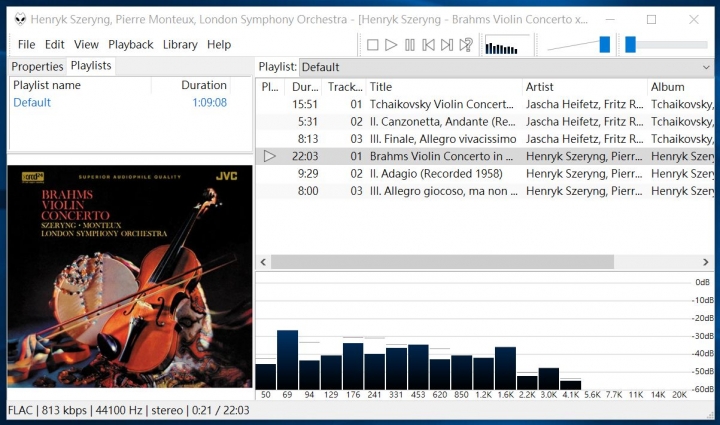Viewport: 720px width, 425px height.
Task: Open the File menu
Action: coord(26,45)
